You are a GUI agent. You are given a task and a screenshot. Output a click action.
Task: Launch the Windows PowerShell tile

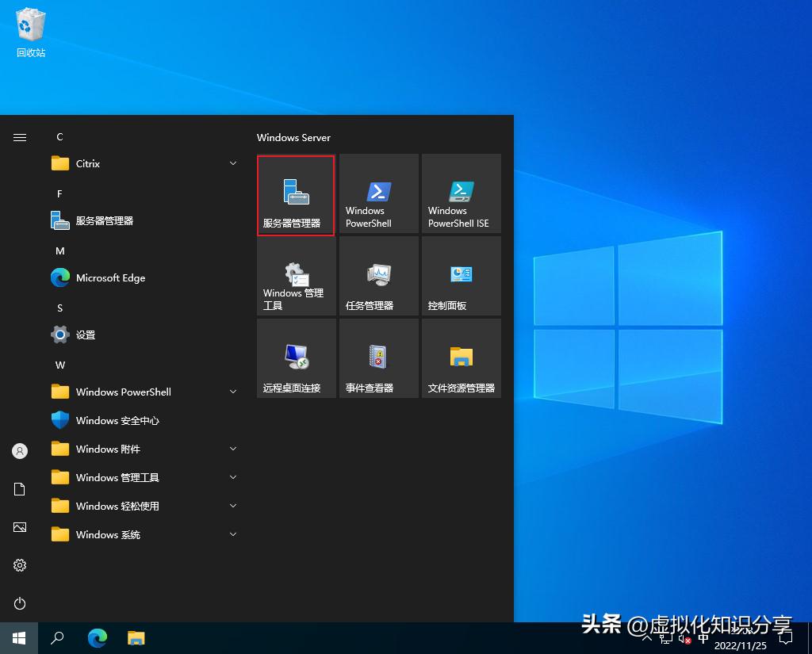378,194
